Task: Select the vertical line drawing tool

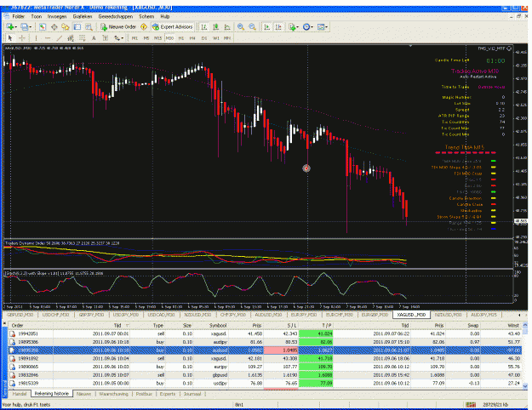Action: (x=36, y=38)
